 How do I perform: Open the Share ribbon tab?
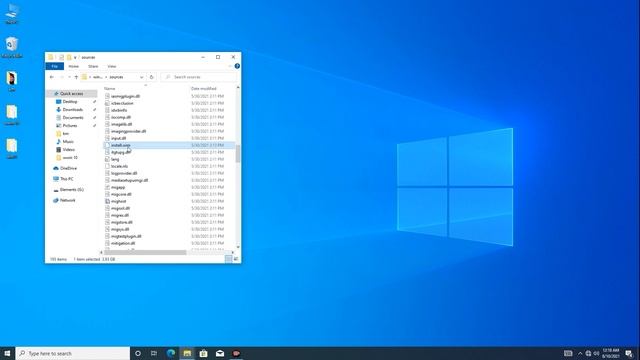tap(93, 66)
